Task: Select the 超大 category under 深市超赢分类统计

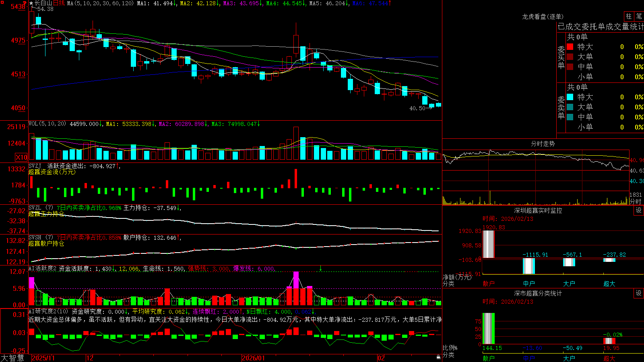Action: pyautogui.click(x=609, y=358)
